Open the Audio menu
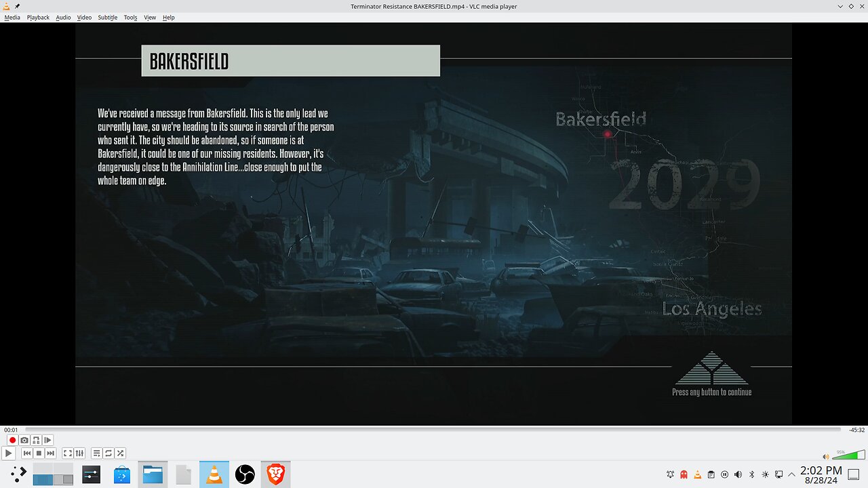868x488 pixels. point(63,17)
